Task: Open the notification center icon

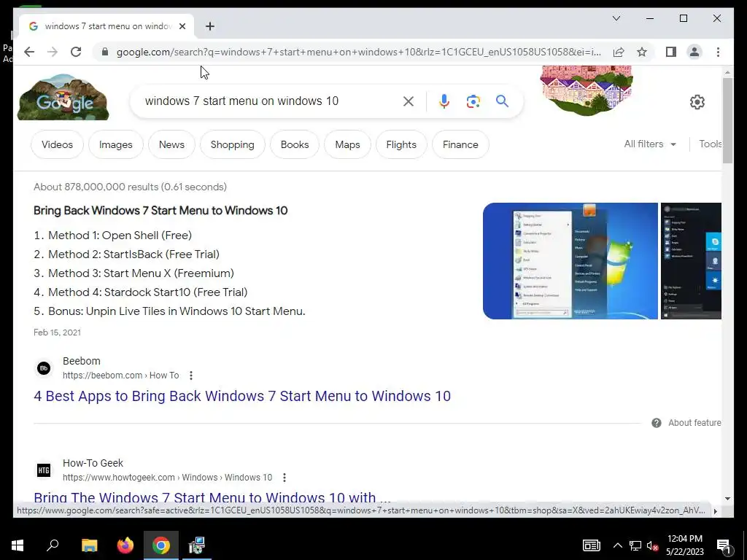Action: tap(724, 546)
